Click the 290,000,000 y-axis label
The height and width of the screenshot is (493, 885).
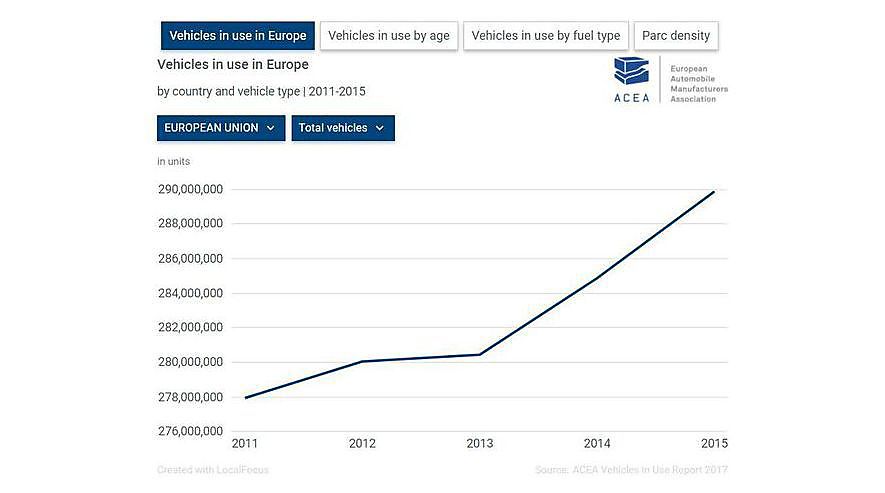[x=190, y=189]
